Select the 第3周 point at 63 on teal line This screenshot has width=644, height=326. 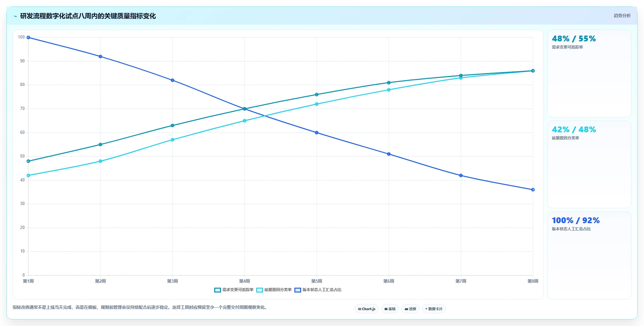tap(173, 125)
